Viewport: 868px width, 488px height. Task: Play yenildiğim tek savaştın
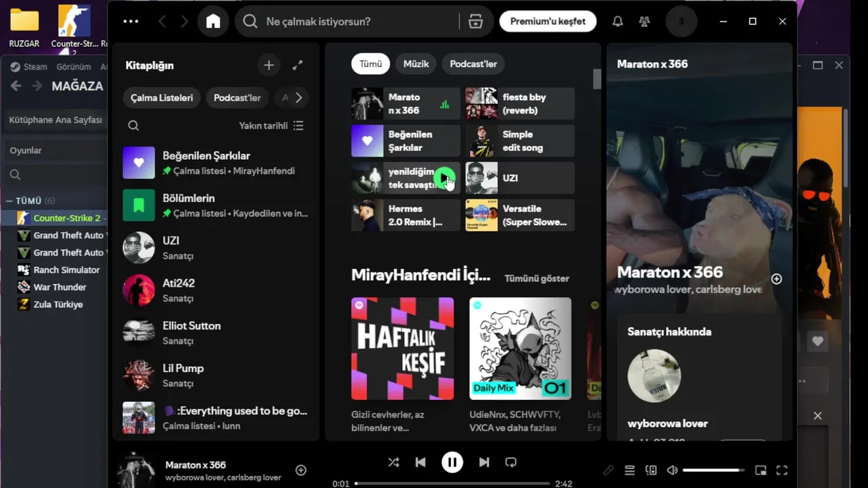(444, 178)
